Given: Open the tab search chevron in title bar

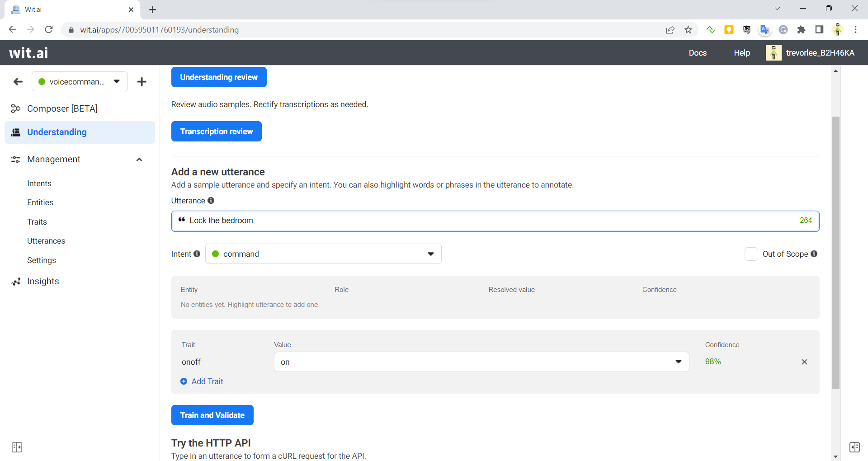Looking at the screenshot, I should [x=777, y=9].
